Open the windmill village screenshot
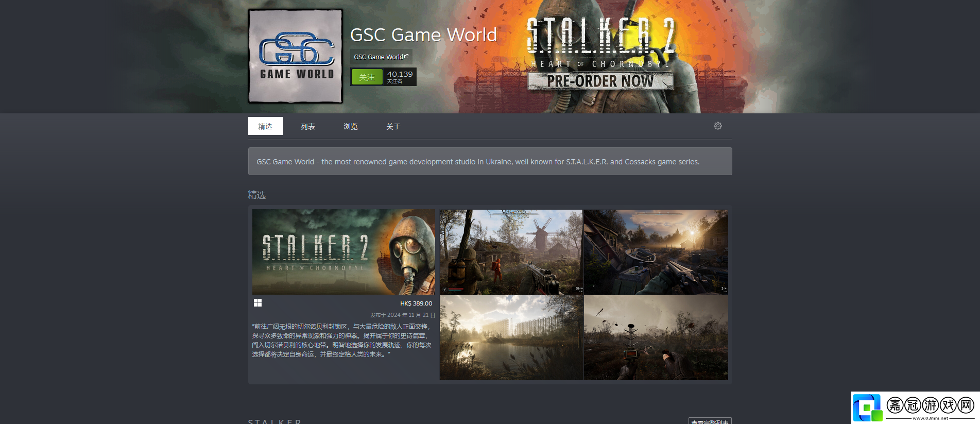 511,252
